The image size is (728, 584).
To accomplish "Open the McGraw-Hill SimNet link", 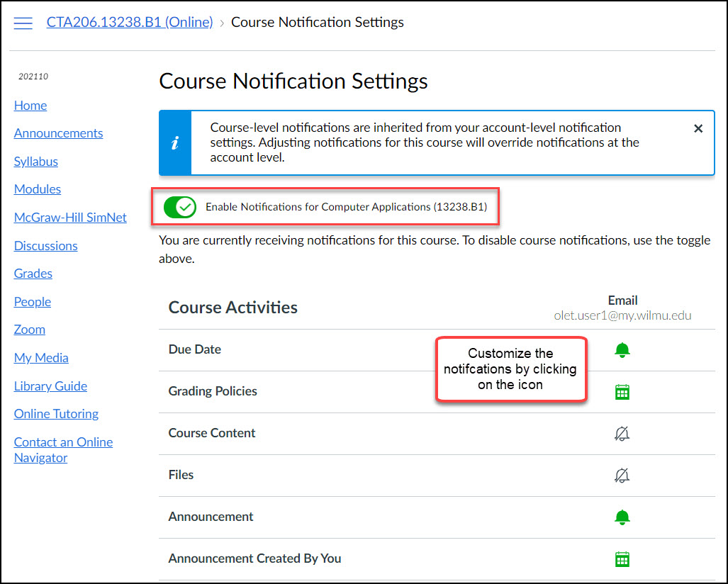I will (x=69, y=217).
